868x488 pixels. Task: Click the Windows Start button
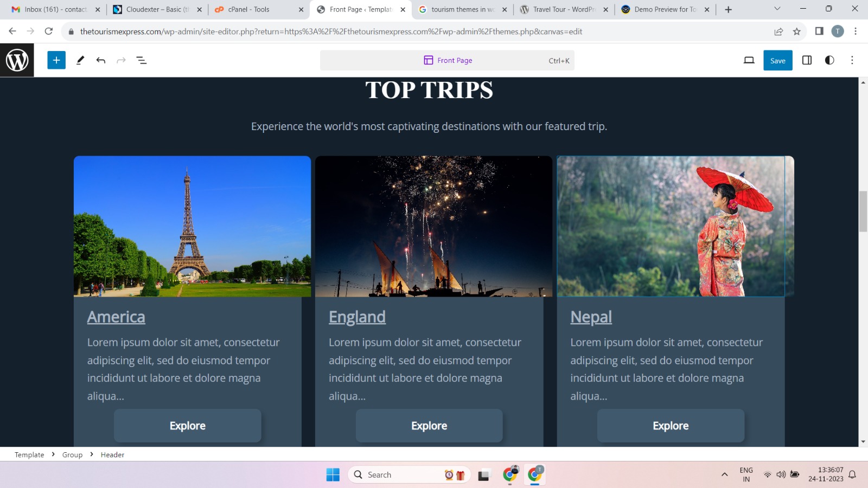pos(333,474)
